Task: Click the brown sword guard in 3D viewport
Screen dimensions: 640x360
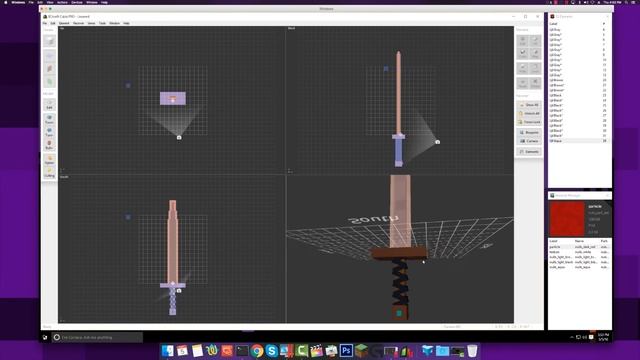Action: pyautogui.click(x=399, y=253)
